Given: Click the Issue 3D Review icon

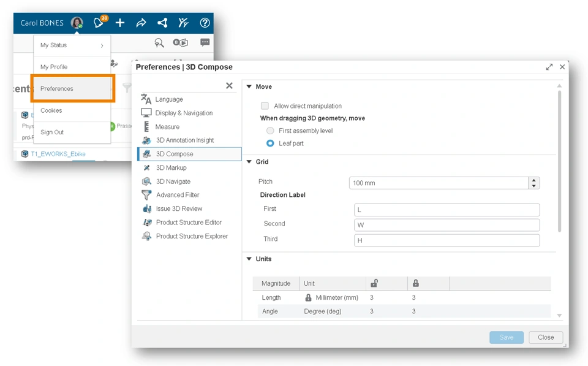Looking at the screenshot, I should (147, 208).
